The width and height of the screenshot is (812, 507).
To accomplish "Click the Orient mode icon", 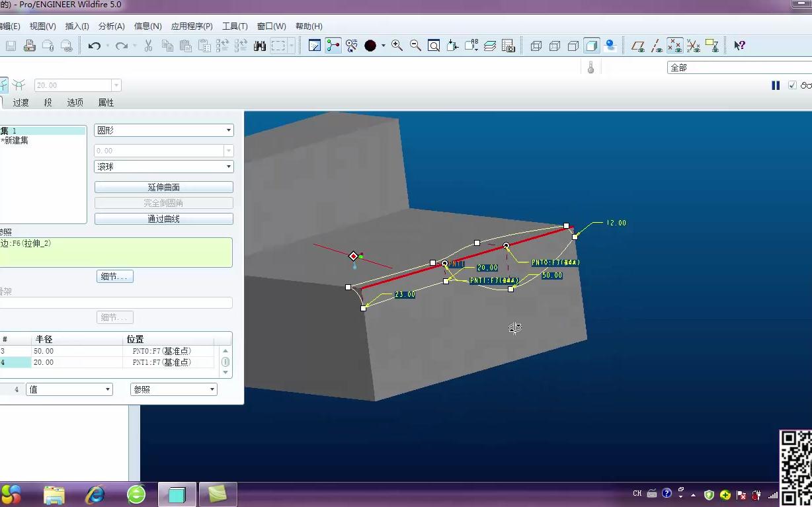I will (352, 46).
